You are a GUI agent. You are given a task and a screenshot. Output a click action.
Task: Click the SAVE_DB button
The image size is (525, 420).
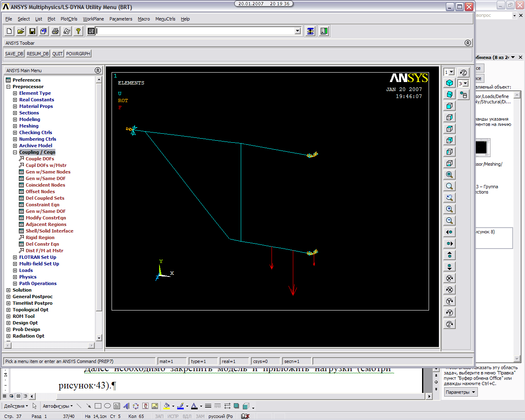point(14,54)
